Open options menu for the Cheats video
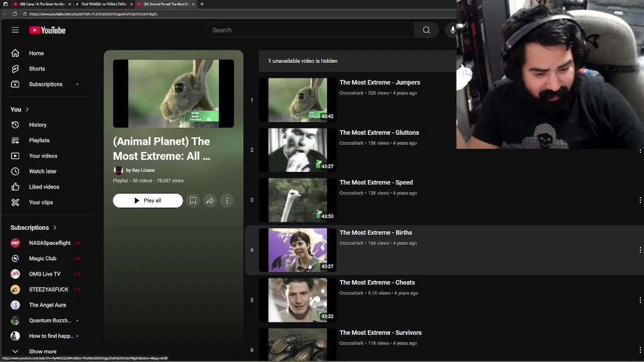This screenshot has width=644, height=362. point(640,300)
